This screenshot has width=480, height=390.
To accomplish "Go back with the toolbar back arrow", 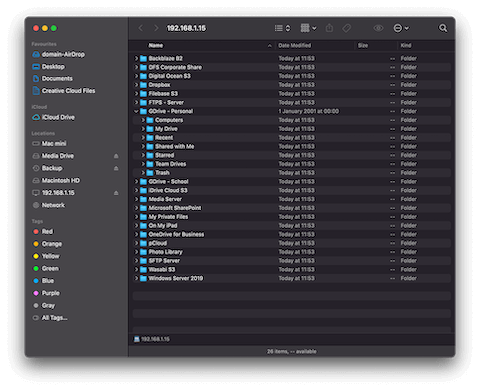I will pos(141,28).
